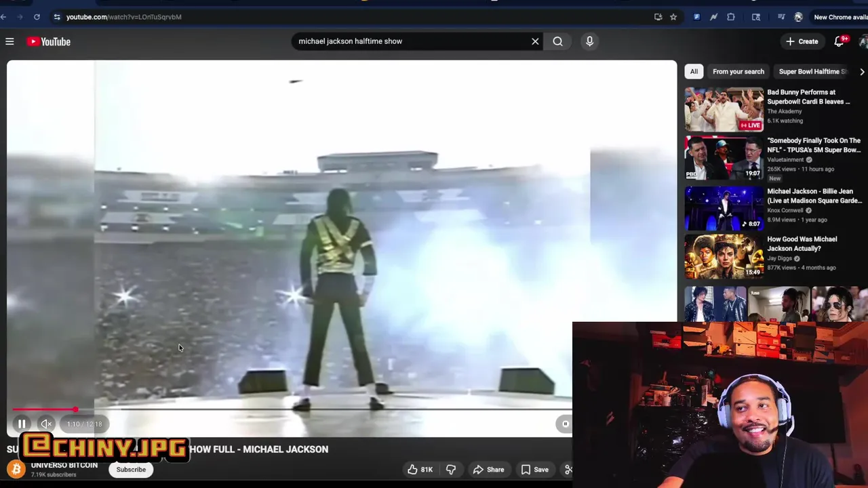Open the Bad Bunny Performs at Superbowl thumbnail
Viewport: 868px width, 488px height.
pos(724,109)
